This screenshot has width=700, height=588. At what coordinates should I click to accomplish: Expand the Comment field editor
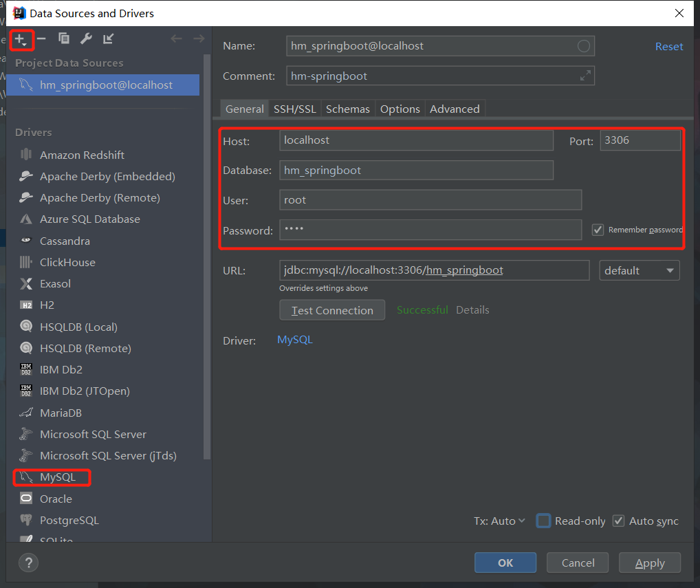coord(585,76)
